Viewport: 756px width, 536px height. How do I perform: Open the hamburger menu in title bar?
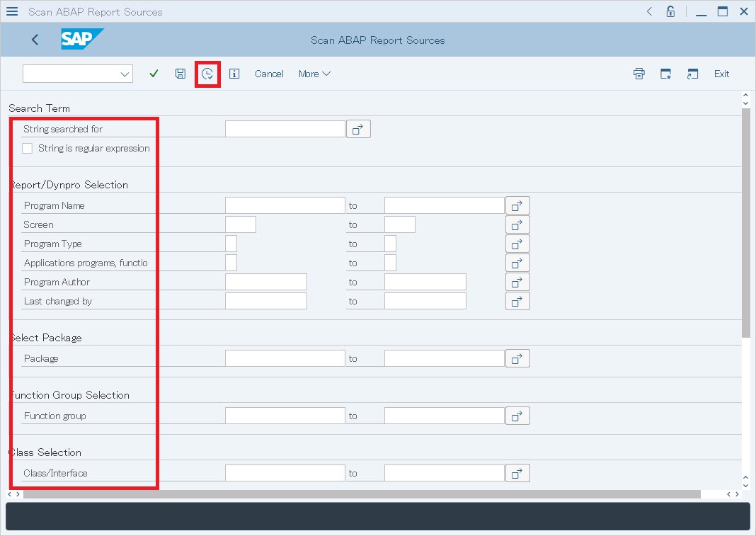[x=12, y=11]
